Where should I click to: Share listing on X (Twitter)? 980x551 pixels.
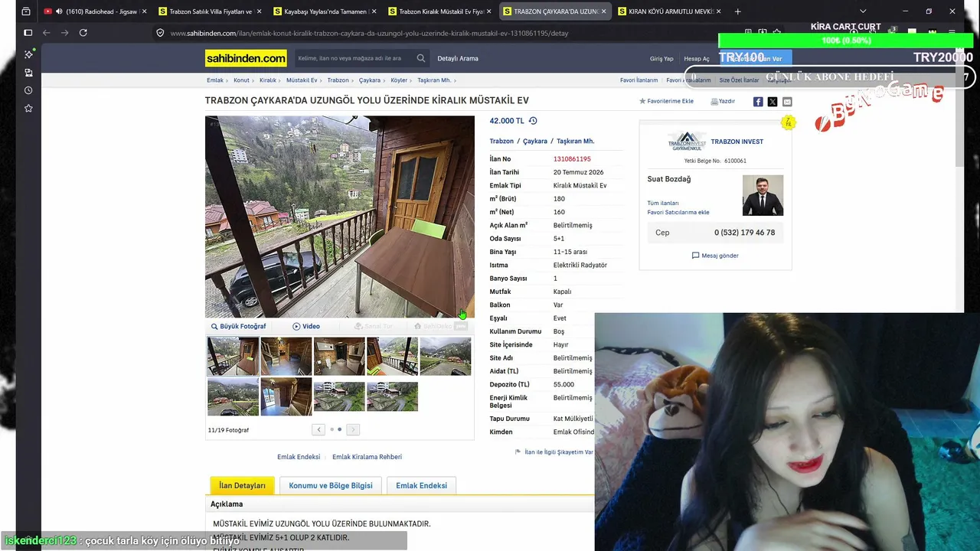(x=773, y=102)
